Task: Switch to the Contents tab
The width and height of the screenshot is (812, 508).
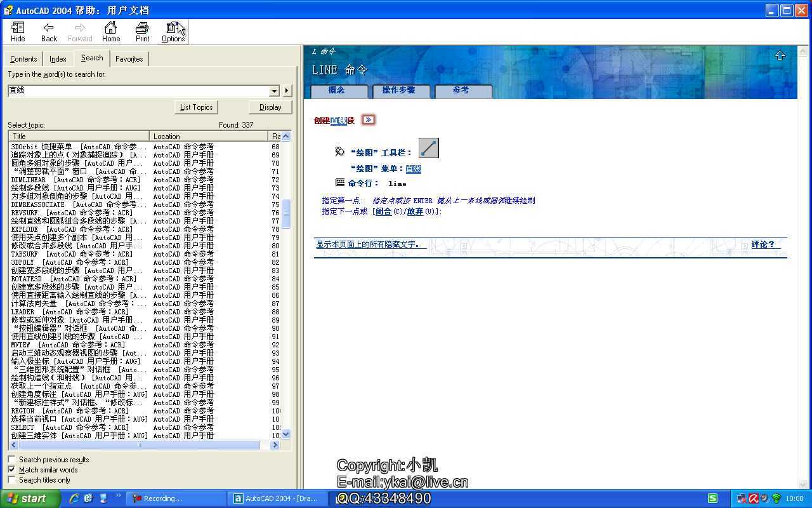Action: tap(23, 59)
